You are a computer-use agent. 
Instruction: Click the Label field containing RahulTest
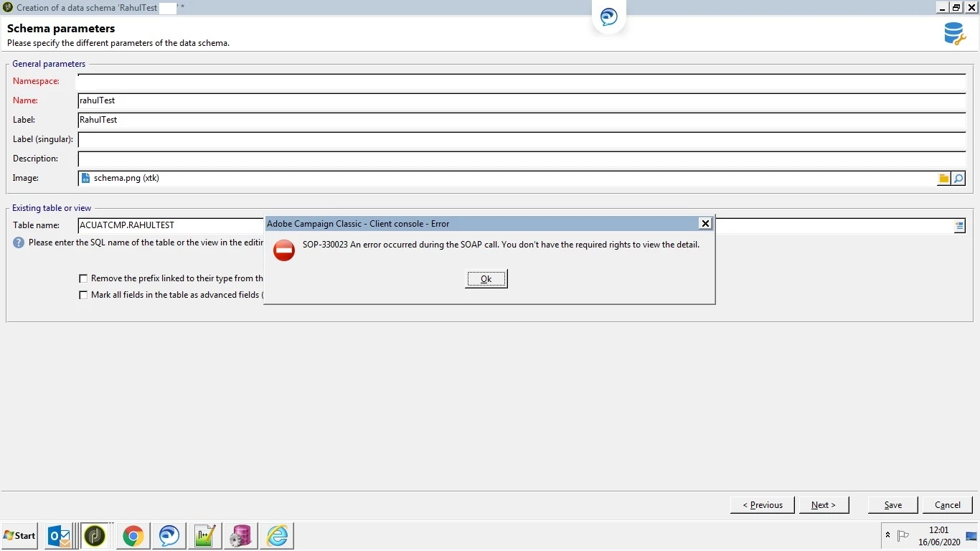(x=522, y=121)
